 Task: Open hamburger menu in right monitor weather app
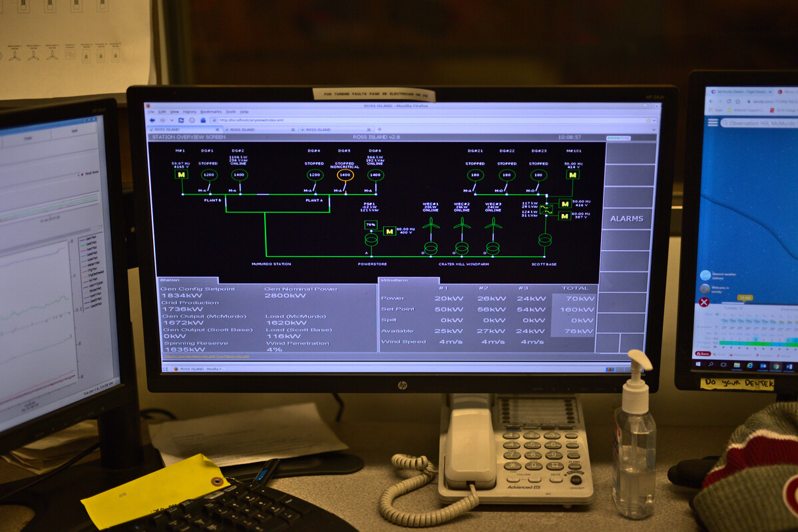(713, 122)
